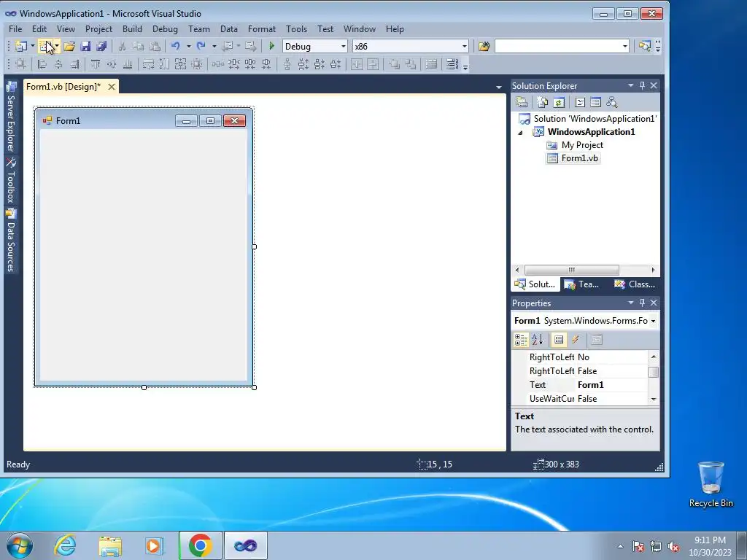Open the Format menu
747x560 pixels.
click(x=262, y=29)
